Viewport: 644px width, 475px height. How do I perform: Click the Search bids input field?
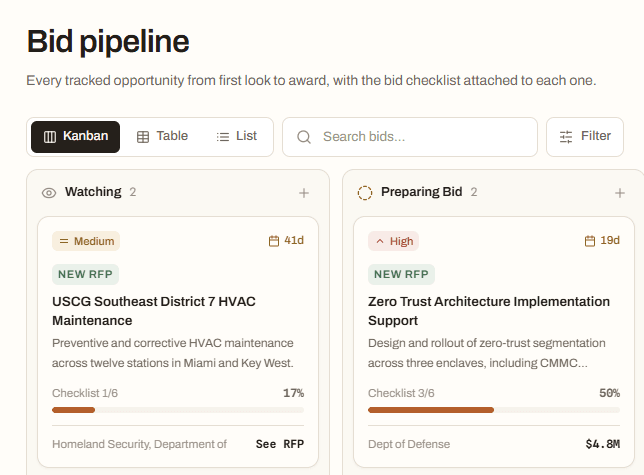(x=410, y=137)
